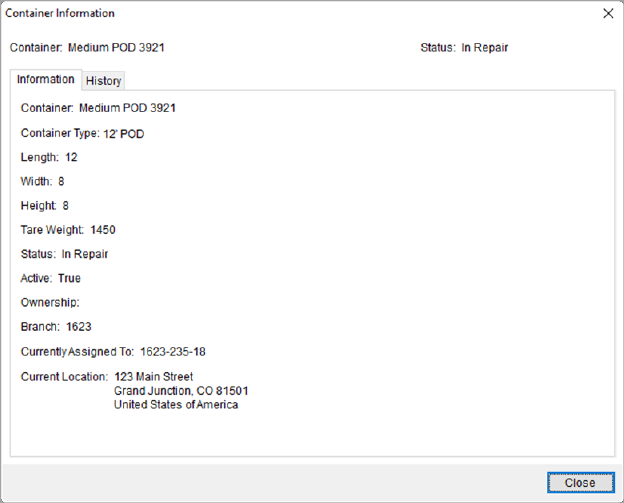Switch to the History tab
This screenshot has width=624, height=503.
(x=103, y=81)
